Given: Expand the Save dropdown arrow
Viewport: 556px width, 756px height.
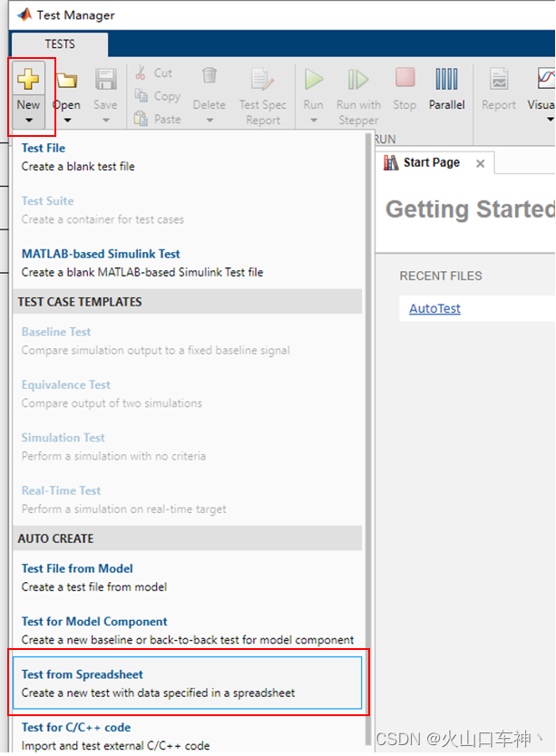Looking at the screenshot, I should (x=106, y=120).
